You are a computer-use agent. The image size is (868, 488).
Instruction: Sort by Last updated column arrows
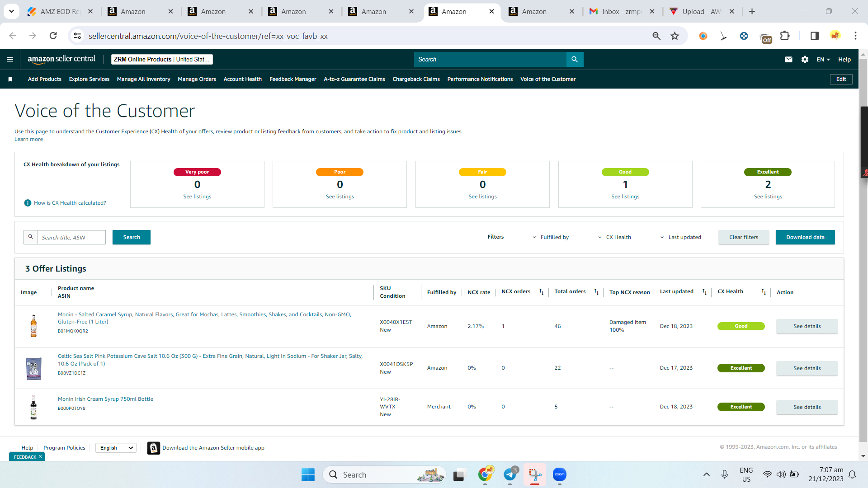tap(704, 292)
